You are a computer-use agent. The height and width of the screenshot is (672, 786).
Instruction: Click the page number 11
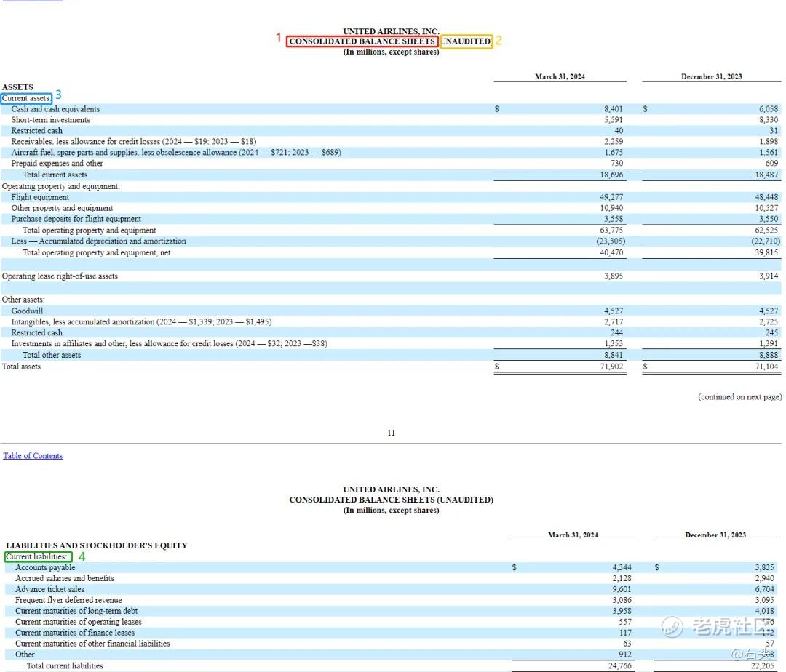tap(391, 433)
